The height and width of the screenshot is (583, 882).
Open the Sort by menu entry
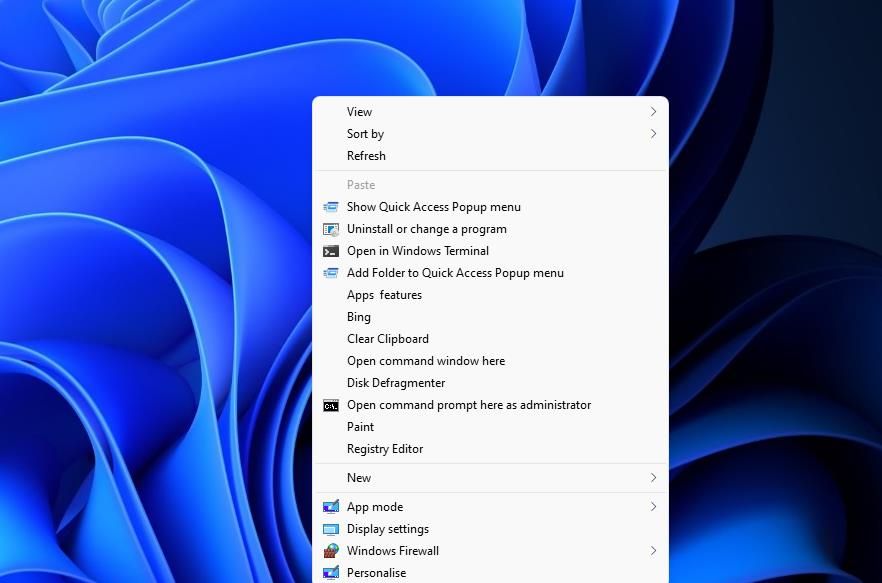tap(490, 134)
